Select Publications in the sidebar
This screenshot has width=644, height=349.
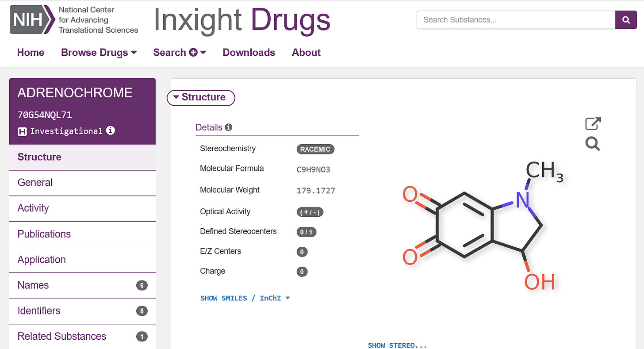pyautogui.click(x=82, y=234)
